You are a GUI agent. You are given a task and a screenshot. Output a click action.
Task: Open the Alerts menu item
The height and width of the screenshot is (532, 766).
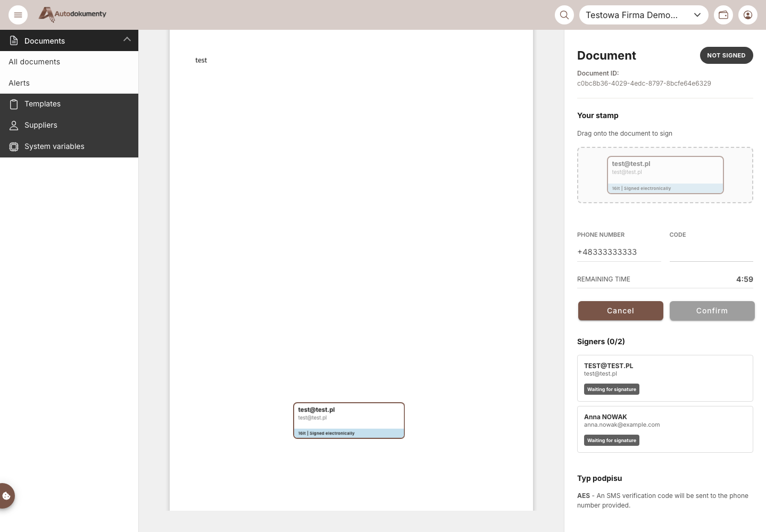69,83
